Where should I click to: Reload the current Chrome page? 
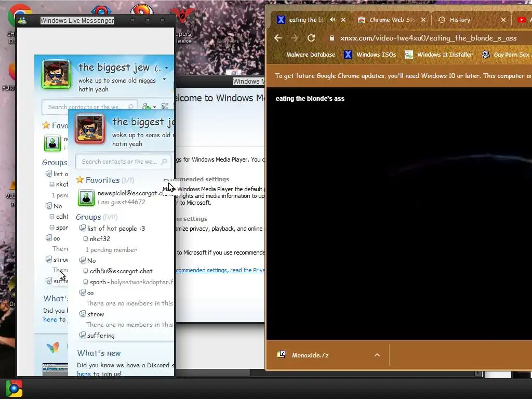(x=311, y=38)
